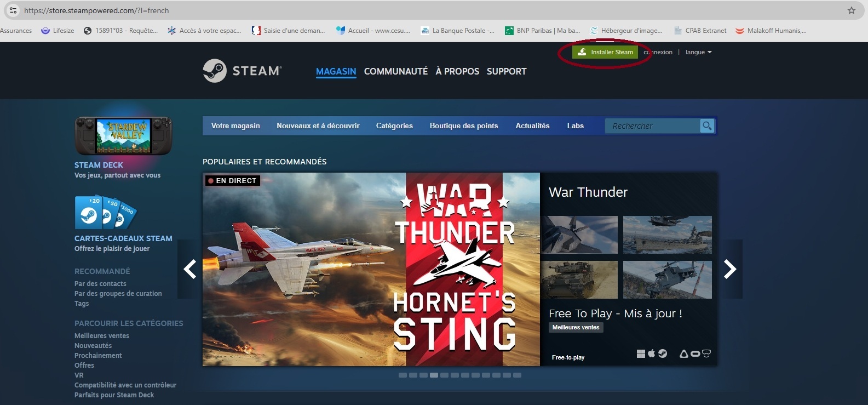868x405 pixels.
Task: View site information icon in address bar
Action: click(x=13, y=10)
